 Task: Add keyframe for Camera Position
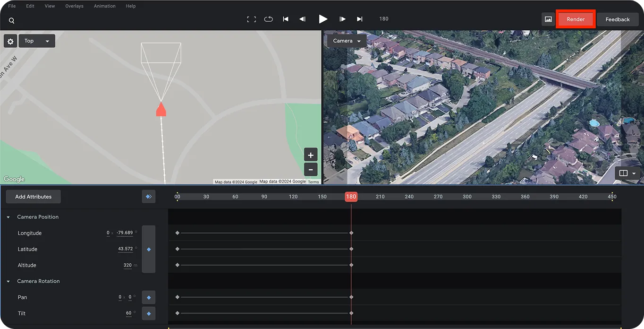click(x=149, y=249)
